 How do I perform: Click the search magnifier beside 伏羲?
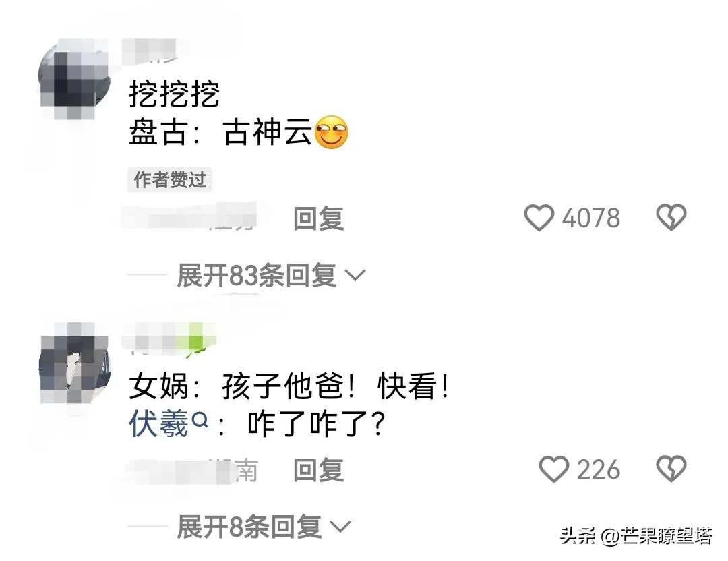tap(200, 421)
